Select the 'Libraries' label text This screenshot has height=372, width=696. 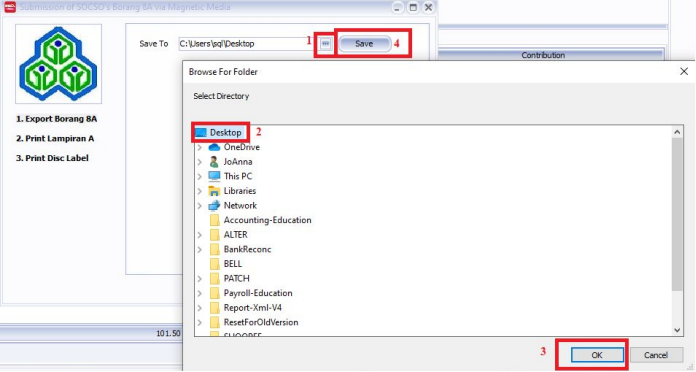click(240, 191)
